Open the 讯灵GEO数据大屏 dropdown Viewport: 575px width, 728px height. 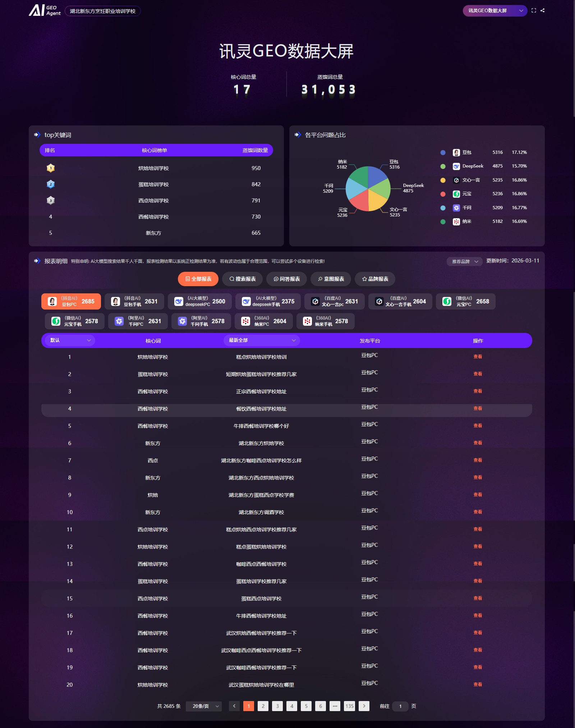pyautogui.click(x=495, y=10)
